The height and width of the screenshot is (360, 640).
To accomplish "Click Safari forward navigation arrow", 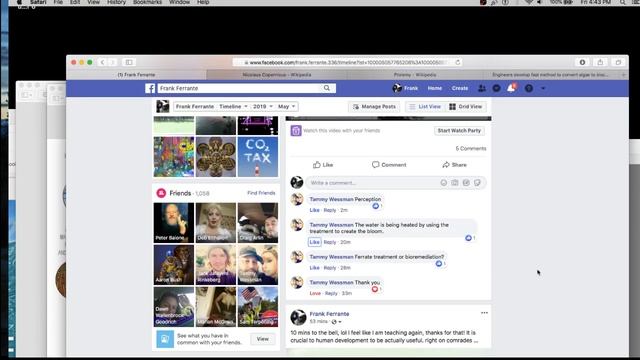I will pos(113,62).
